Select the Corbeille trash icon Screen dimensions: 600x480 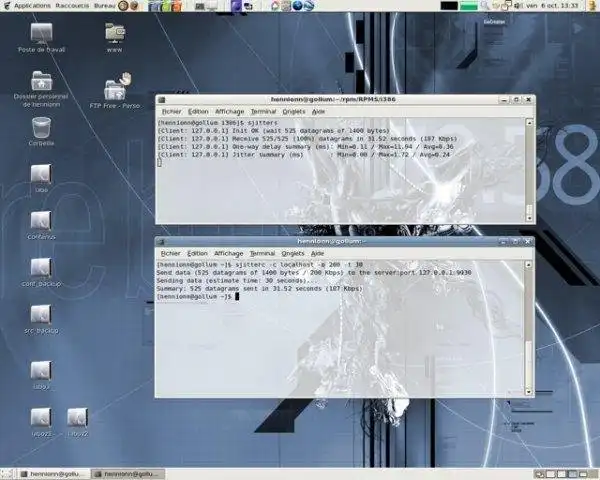pos(41,131)
